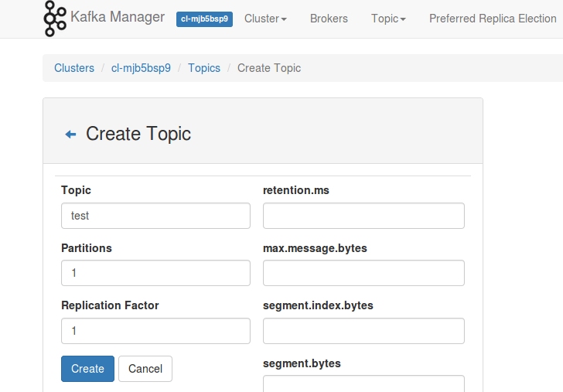563x392 pixels.
Task: Click the retention.ms input field
Action: [363, 216]
